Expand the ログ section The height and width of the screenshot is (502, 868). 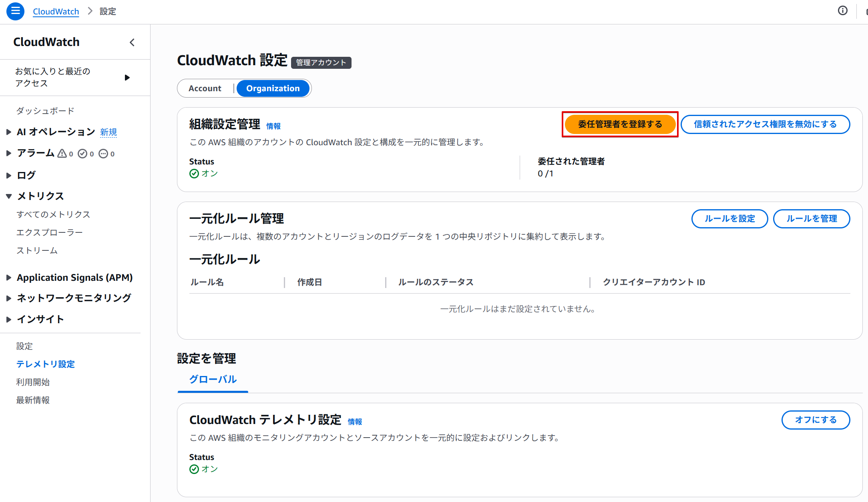(x=9, y=175)
